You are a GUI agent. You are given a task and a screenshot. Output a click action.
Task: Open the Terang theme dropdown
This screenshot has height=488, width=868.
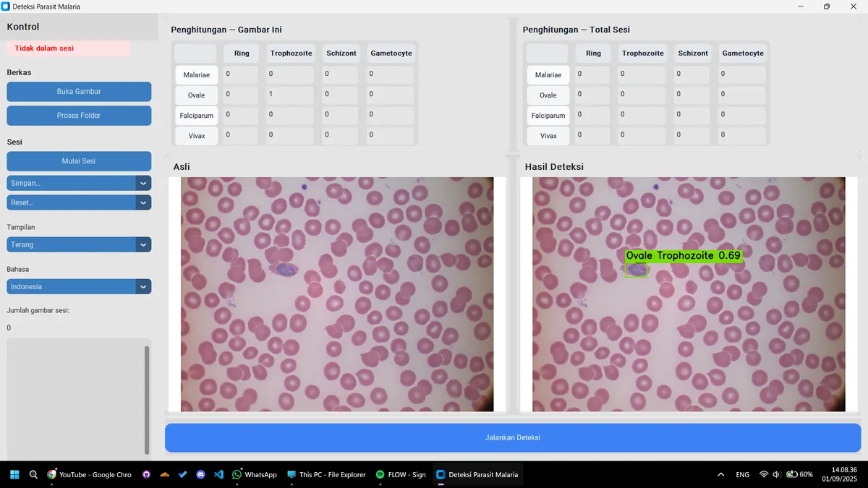click(79, 244)
